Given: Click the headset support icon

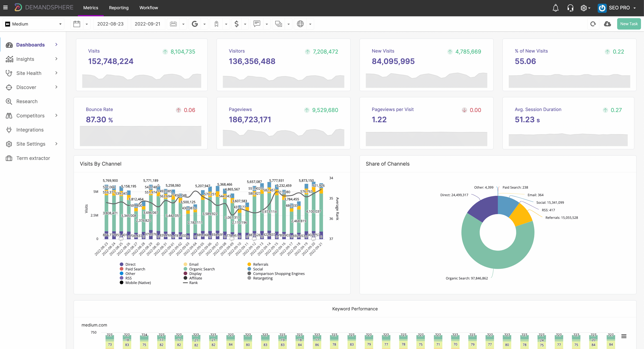Looking at the screenshot, I should [x=570, y=8].
